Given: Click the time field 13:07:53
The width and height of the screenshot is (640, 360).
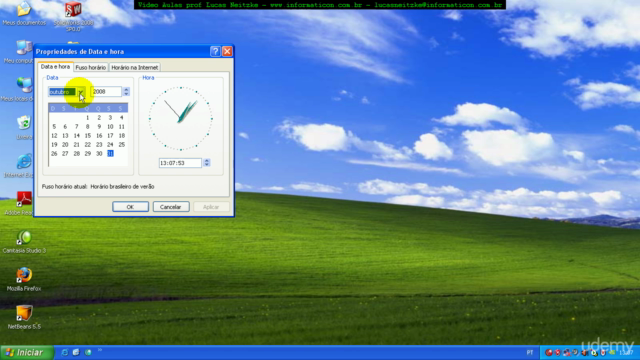Looking at the screenshot, I should click(x=180, y=163).
